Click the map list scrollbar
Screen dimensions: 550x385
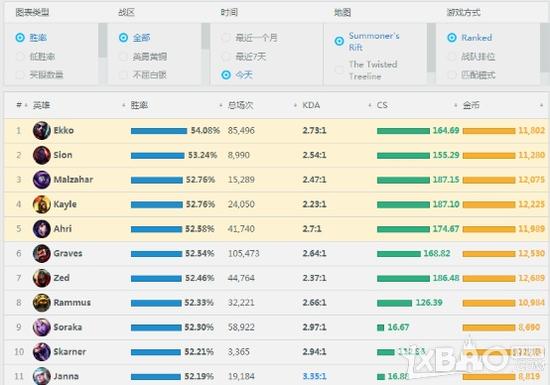pos(431,48)
